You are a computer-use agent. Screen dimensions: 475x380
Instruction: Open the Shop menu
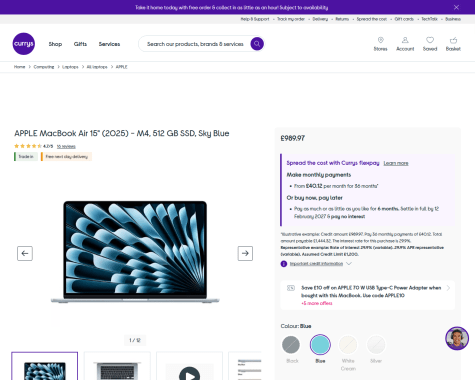[x=55, y=44]
